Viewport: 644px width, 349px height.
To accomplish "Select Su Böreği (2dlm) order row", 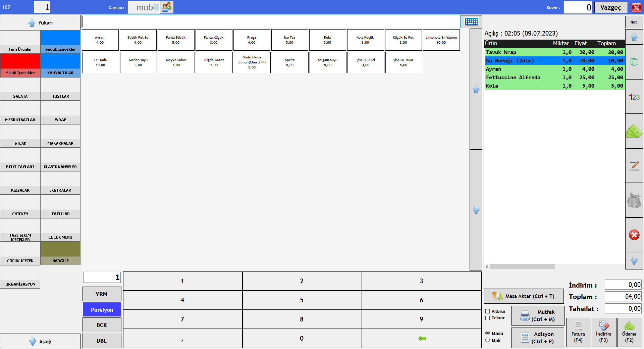I will pos(555,61).
